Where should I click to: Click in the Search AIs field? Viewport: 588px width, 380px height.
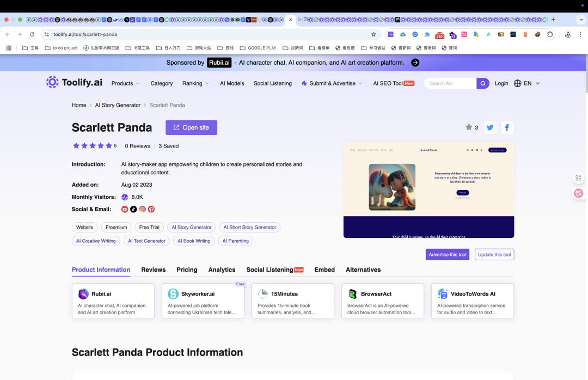click(x=450, y=83)
